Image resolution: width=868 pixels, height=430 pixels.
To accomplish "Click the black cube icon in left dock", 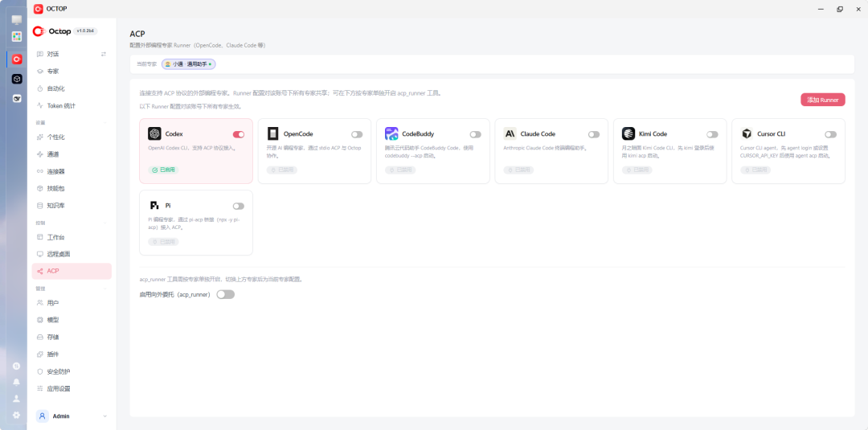I will tap(17, 79).
